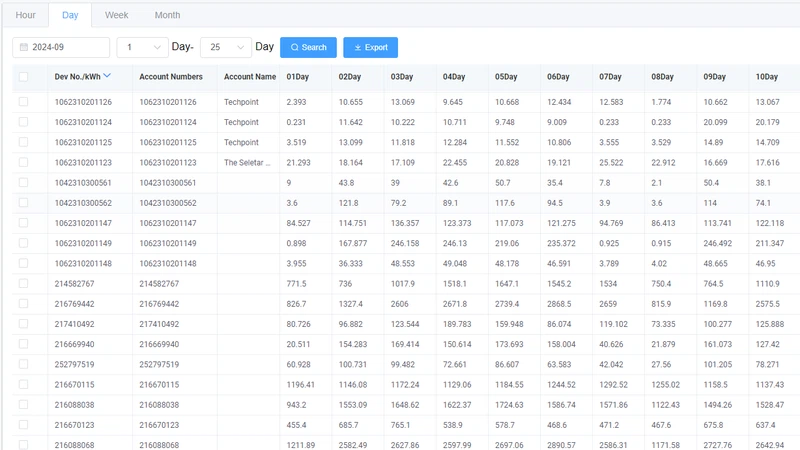Open the 2024-09 month input field
800x450 pixels.
(x=61, y=47)
